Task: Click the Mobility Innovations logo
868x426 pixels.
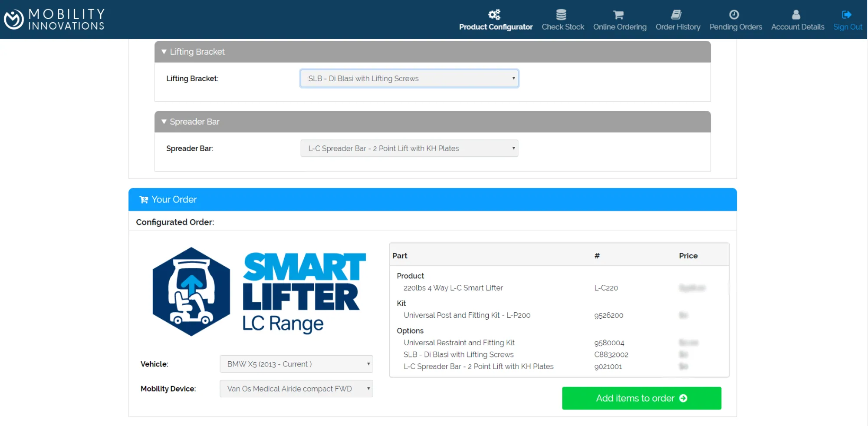Action: click(x=54, y=20)
